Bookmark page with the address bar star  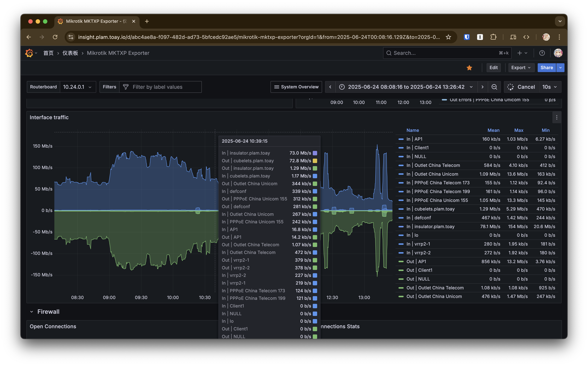(x=448, y=37)
